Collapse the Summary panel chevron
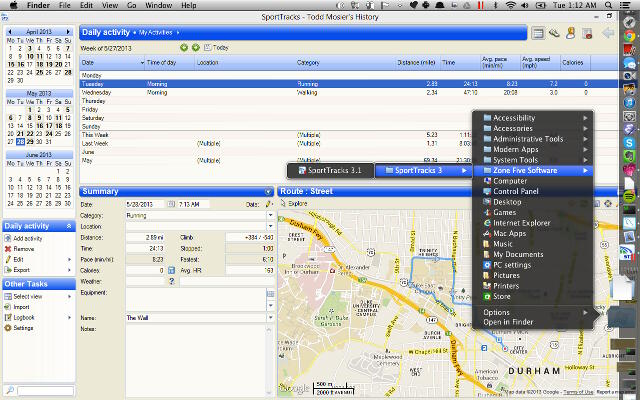The width and height of the screenshot is (640, 400). (268, 191)
